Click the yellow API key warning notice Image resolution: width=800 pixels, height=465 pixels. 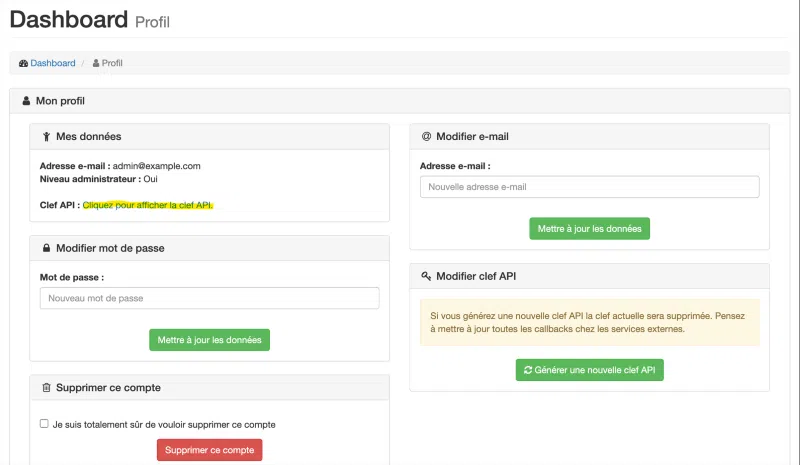point(589,322)
